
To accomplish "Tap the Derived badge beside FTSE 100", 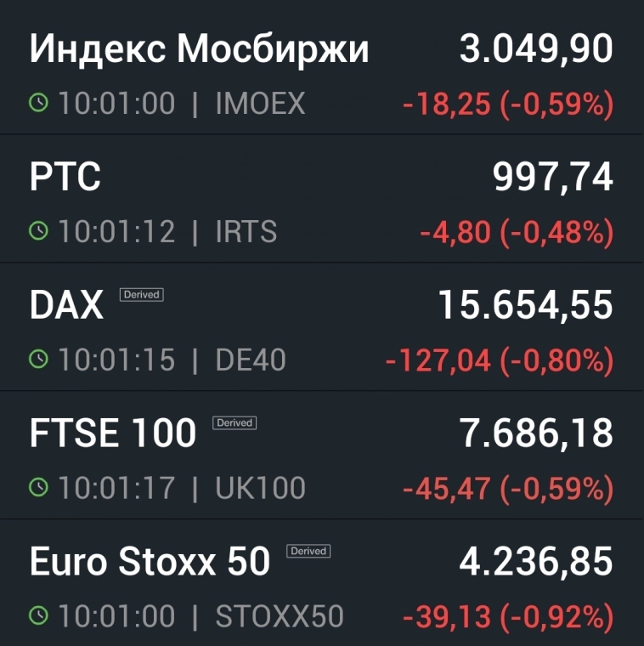I will [x=234, y=422].
